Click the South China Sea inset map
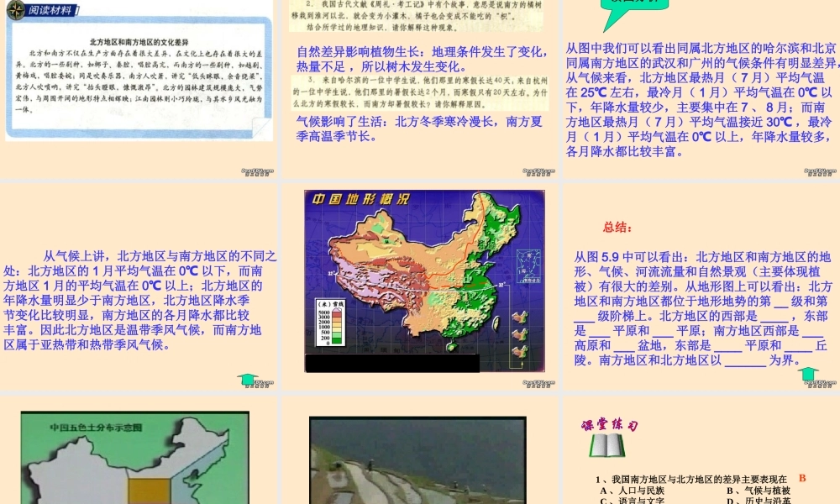 528,266
